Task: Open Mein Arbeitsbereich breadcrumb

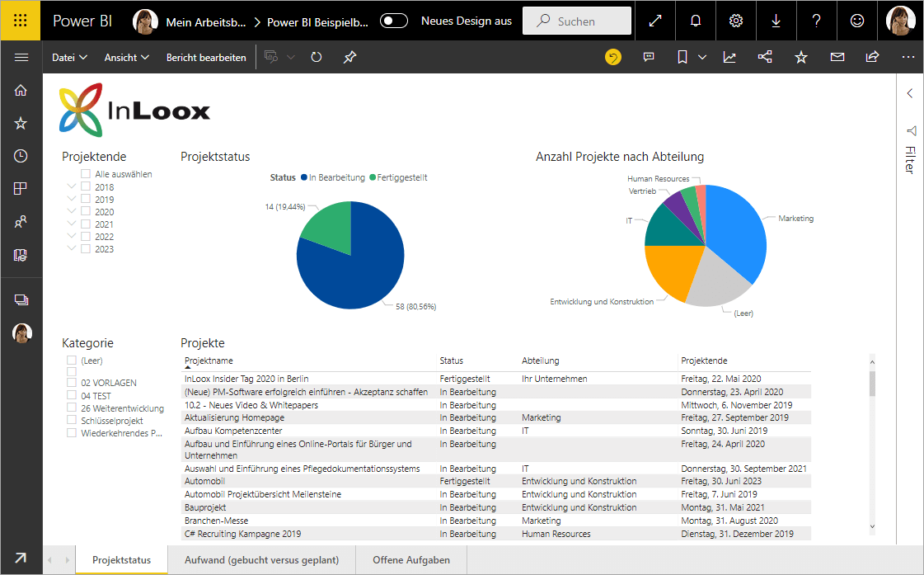Action: coord(206,22)
